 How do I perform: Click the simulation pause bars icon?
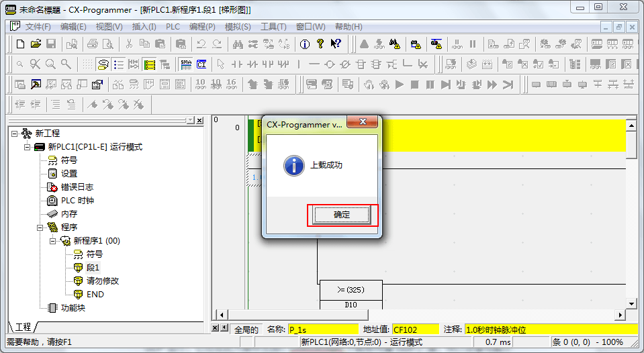click(430, 85)
